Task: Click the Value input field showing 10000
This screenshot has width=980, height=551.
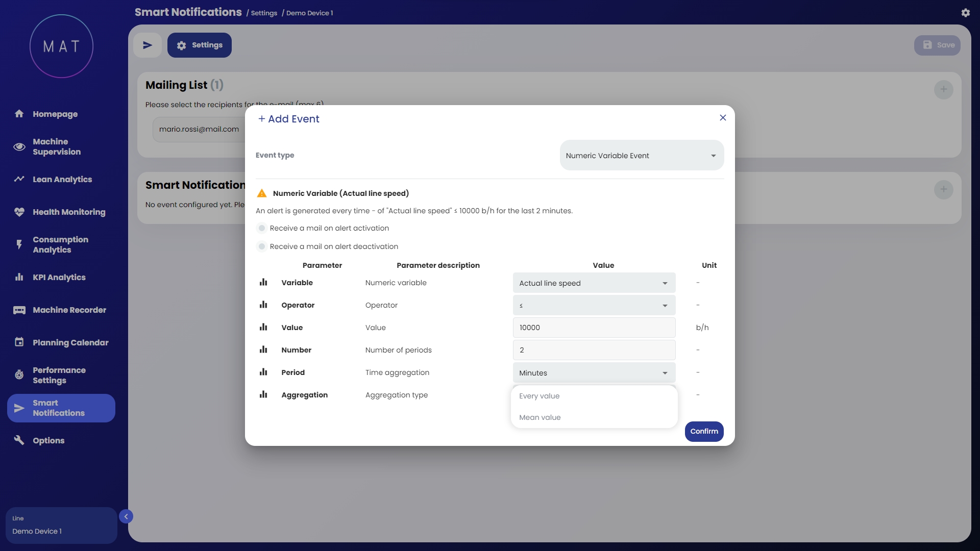Action: tap(594, 328)
